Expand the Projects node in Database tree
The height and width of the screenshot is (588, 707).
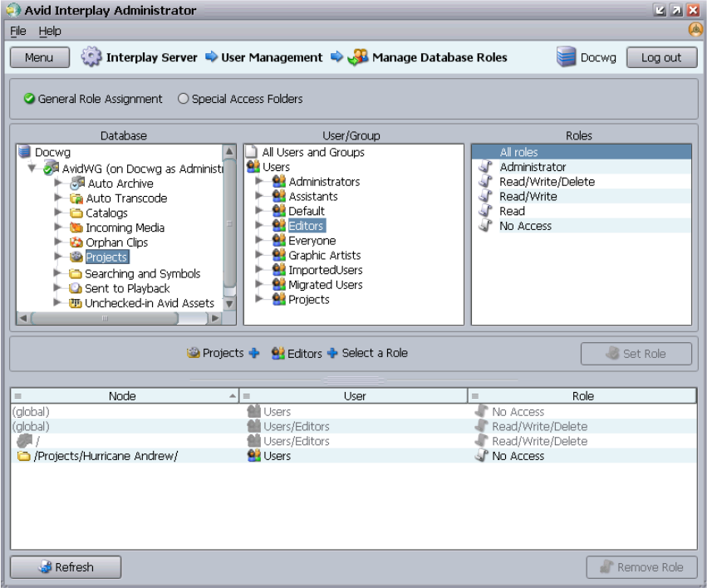58,257
